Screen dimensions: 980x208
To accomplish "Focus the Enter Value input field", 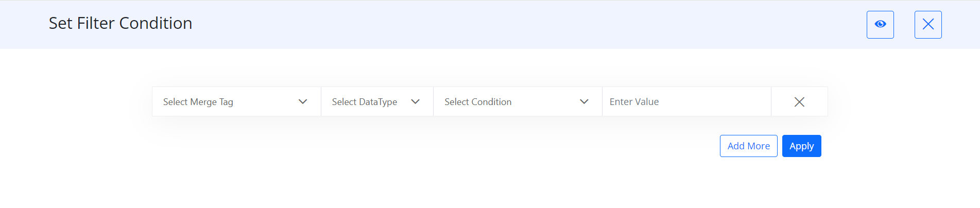I will click(686, 101).
